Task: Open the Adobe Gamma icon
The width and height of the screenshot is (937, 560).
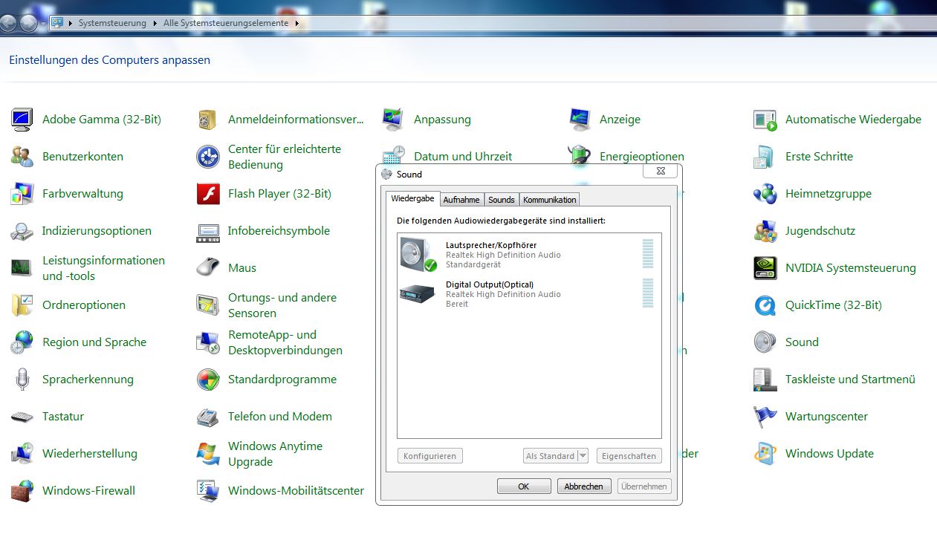Action: tap(22, 120)
